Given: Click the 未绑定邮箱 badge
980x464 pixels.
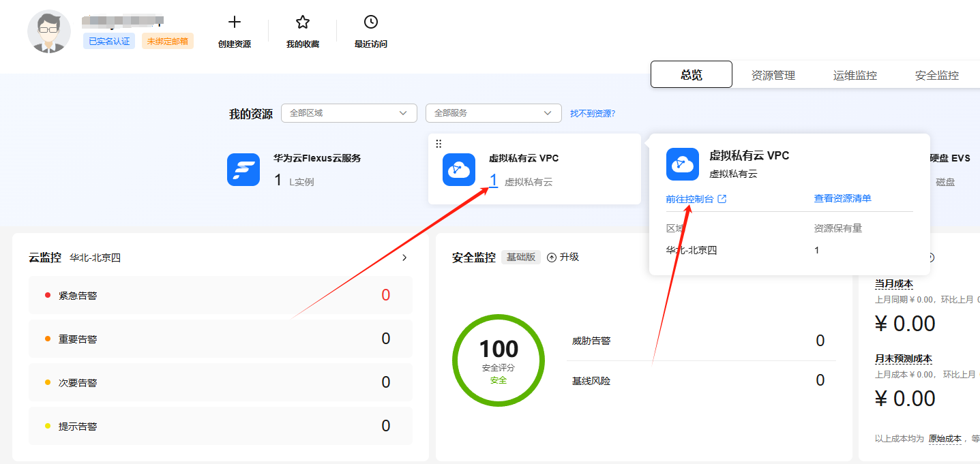Looking at the screenshot, I should pyautogui.click(x=168, y=41).
